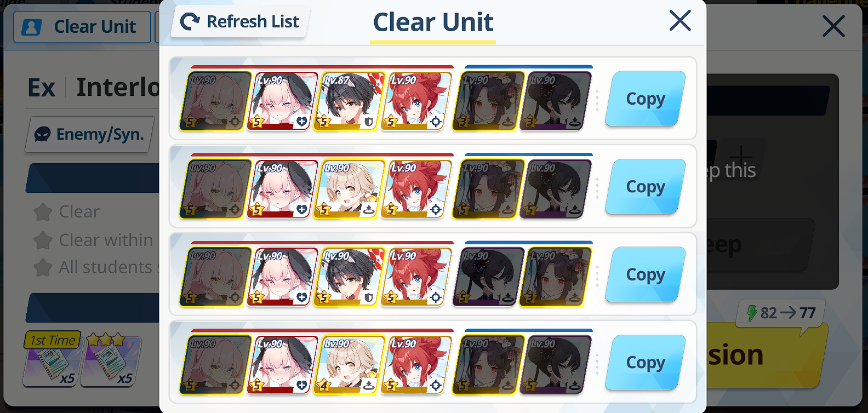Select the red-haired student in the first row
The height and width of the screenshot is (413, 868).
point(416,101)
